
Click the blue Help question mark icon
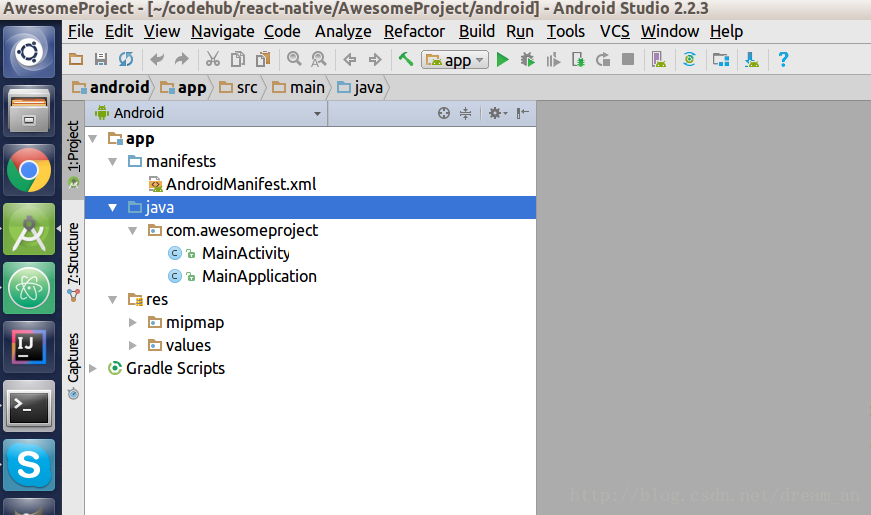[783, 59]
